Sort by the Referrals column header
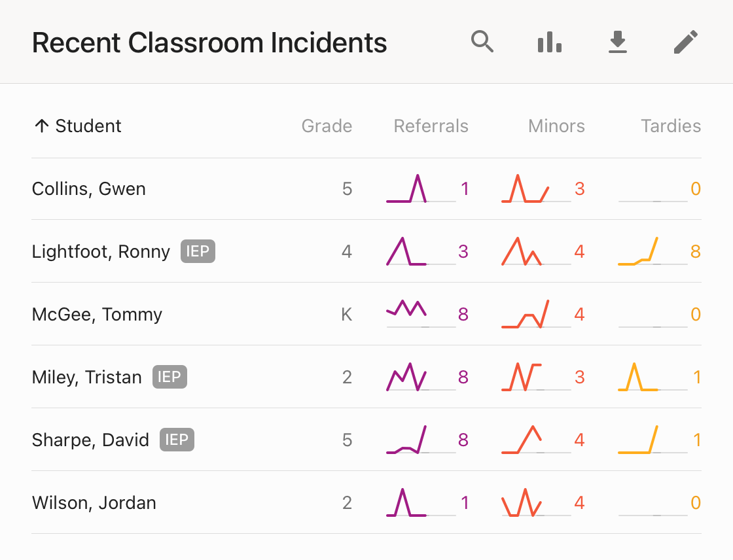The height and width of the screenshot is (560, 733). [x=431, y=126]
